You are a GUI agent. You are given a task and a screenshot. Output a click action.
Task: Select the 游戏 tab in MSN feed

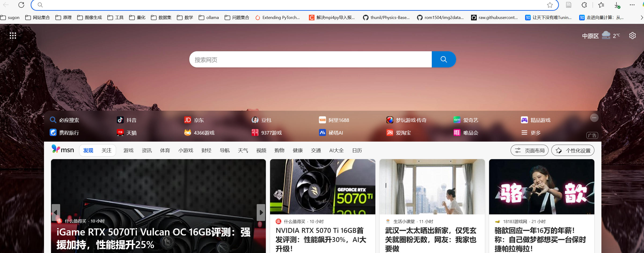[128, 150]
